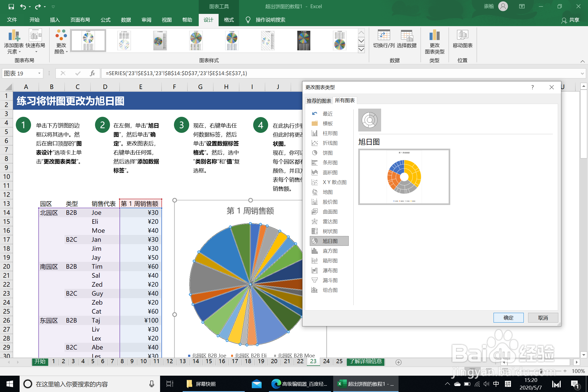The height and width of the screenshot is (392, 588).
Task: Click the Cancel (取消) button
Action: coord(543,318)
